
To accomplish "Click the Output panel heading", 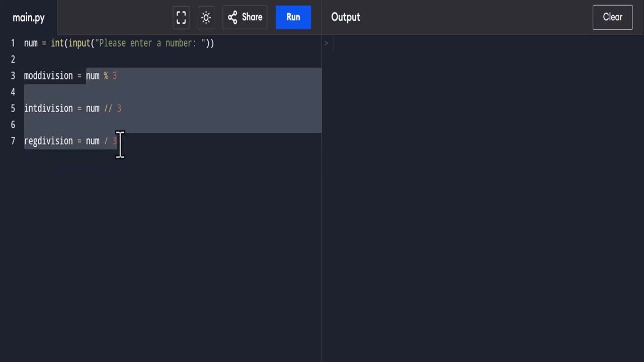I will tap(346, 17).
